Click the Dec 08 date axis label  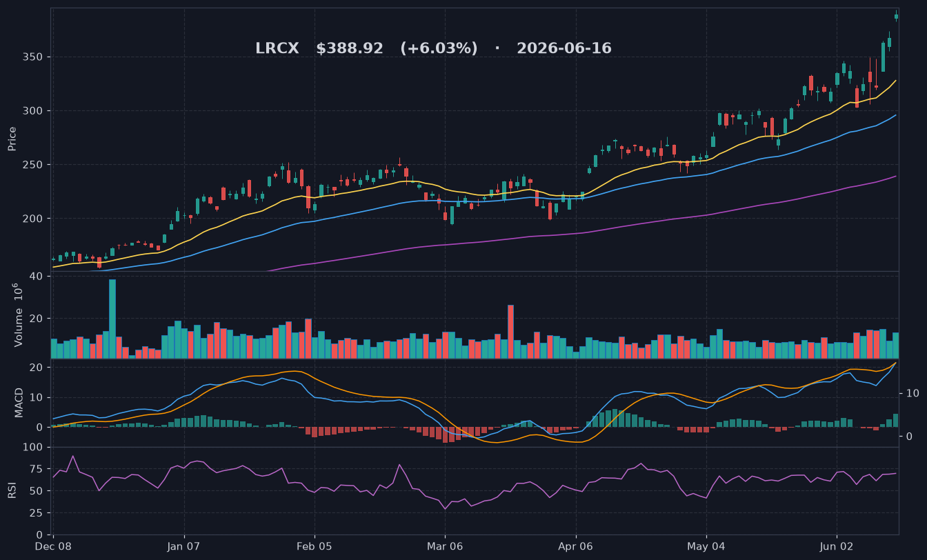click(x=54, y=546)
